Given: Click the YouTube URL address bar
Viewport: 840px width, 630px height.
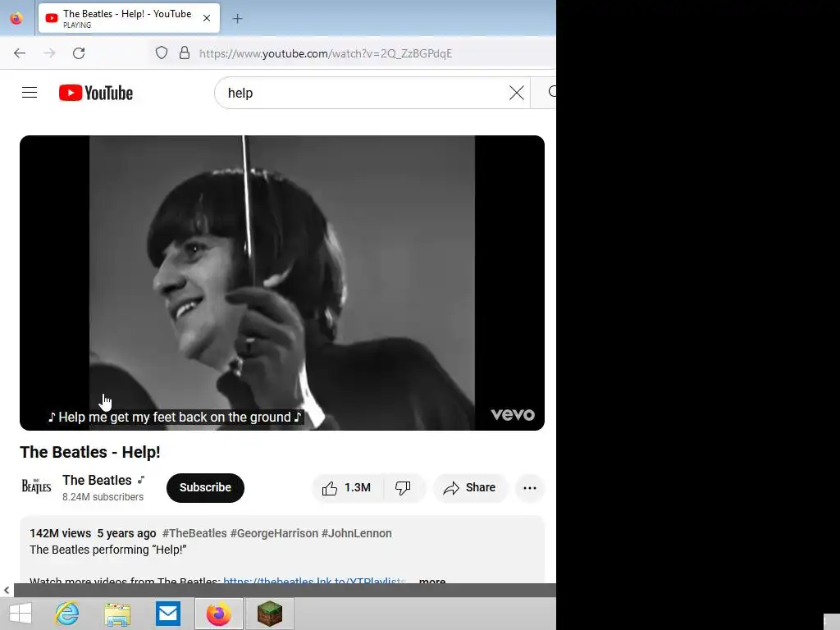Looking at the screenshot, I should (x=325, y=53).
